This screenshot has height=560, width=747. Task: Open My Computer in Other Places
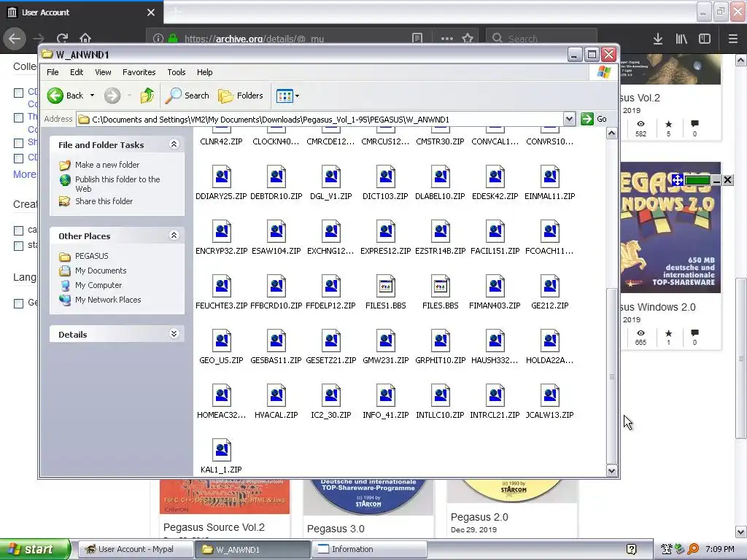[98, 285]
